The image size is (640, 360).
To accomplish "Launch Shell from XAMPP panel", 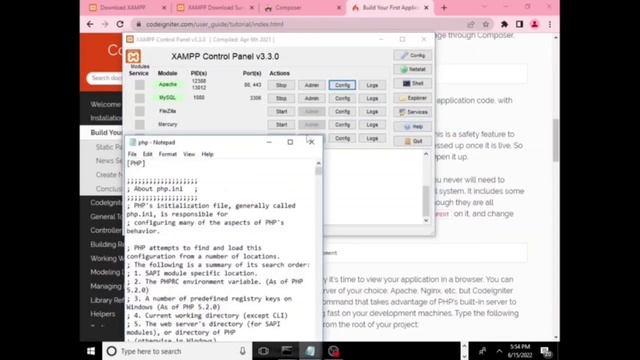I will [x=413, y=83].
